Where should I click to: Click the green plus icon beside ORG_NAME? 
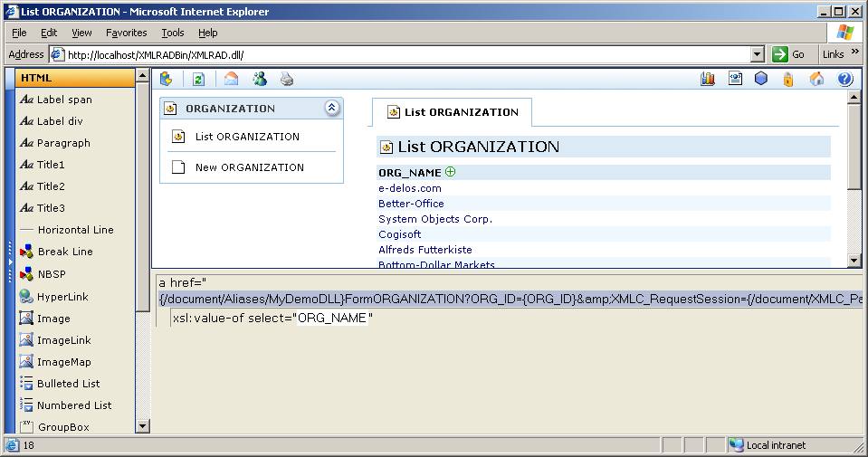451,172
